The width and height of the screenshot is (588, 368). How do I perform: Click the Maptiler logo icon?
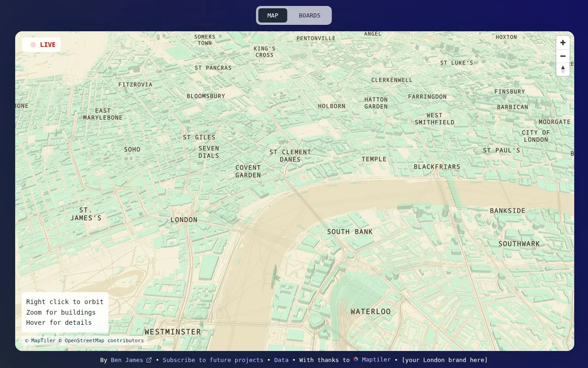pyautogui.click(x=356, y=360)
